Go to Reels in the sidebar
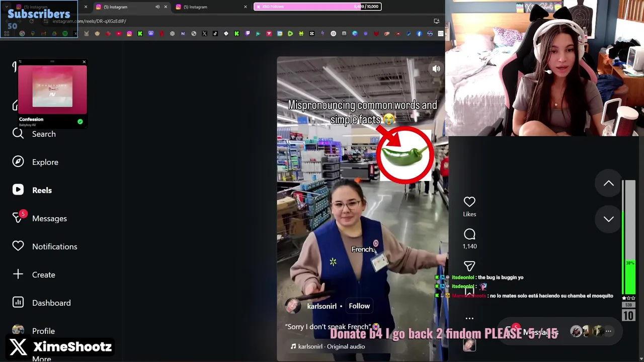Viewport: 644px width, 362px height. (x=32, y=190)
